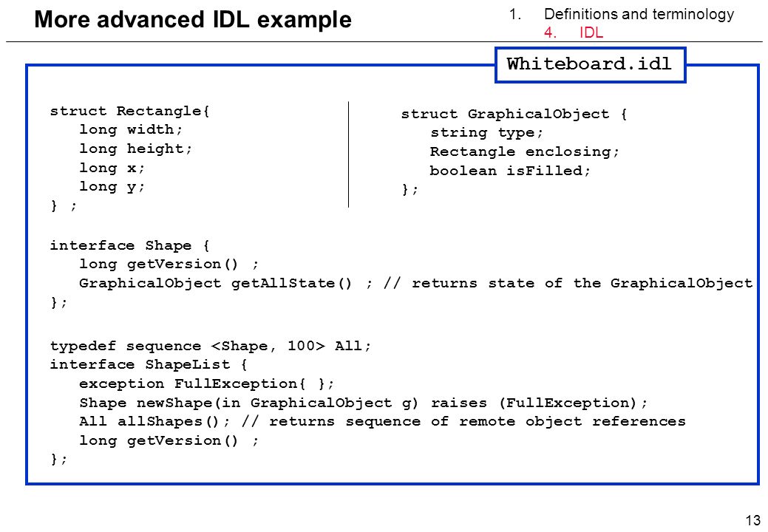Click 'All allShapes();' declaration
The height and width of the screenshot is (532, 768).
pos(154,422)
